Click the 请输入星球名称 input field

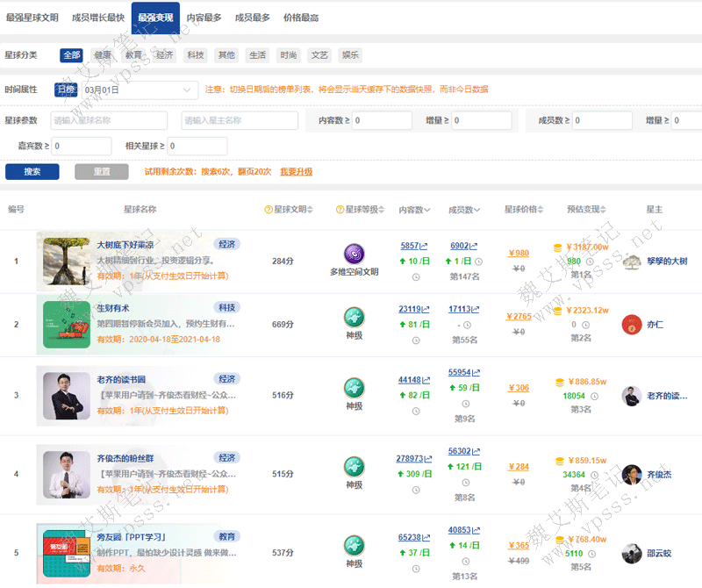click(x=108, y=120)
